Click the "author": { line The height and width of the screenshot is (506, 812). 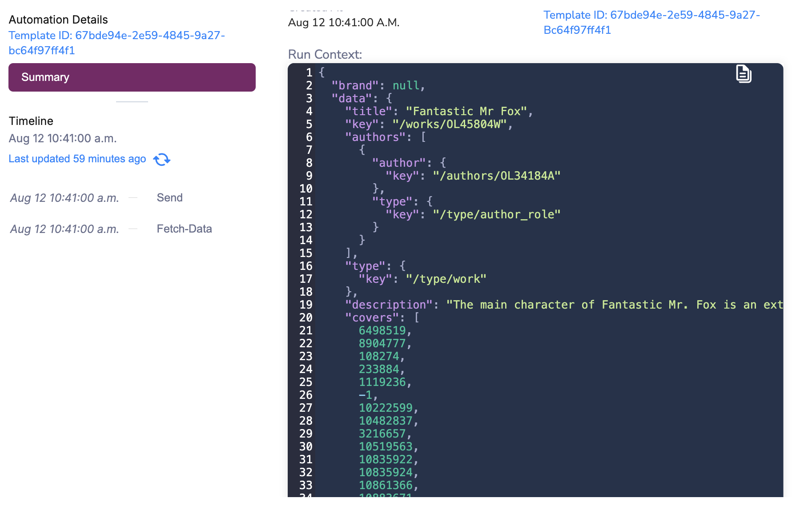click(x=409, y=163)
